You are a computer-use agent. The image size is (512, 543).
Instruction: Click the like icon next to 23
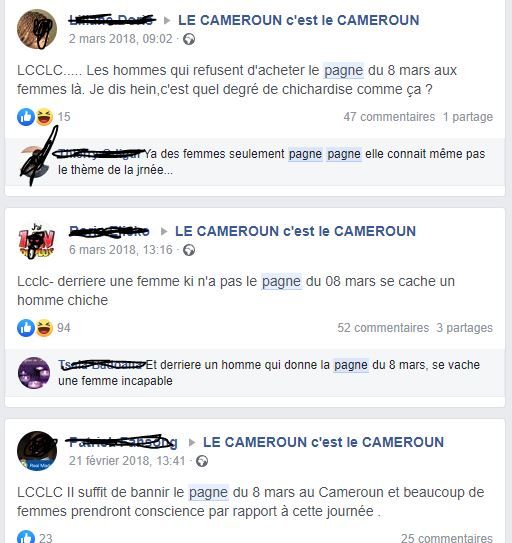click(26, 536)
